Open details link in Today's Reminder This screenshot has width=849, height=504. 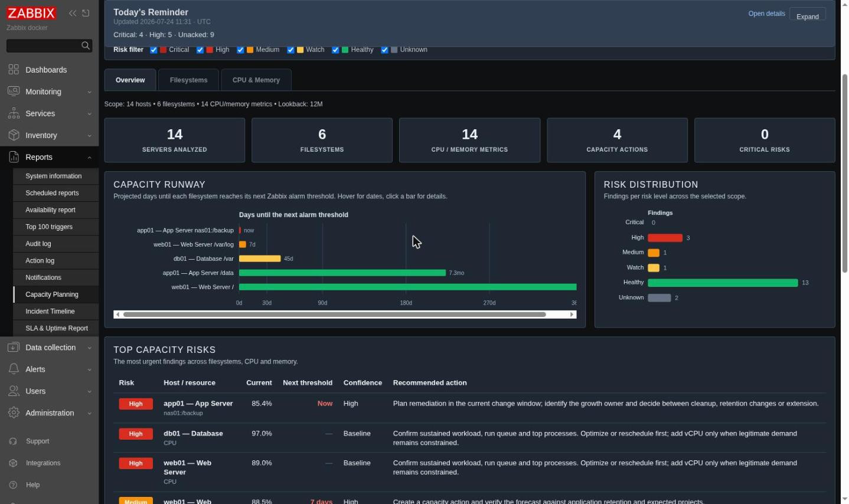766,14
